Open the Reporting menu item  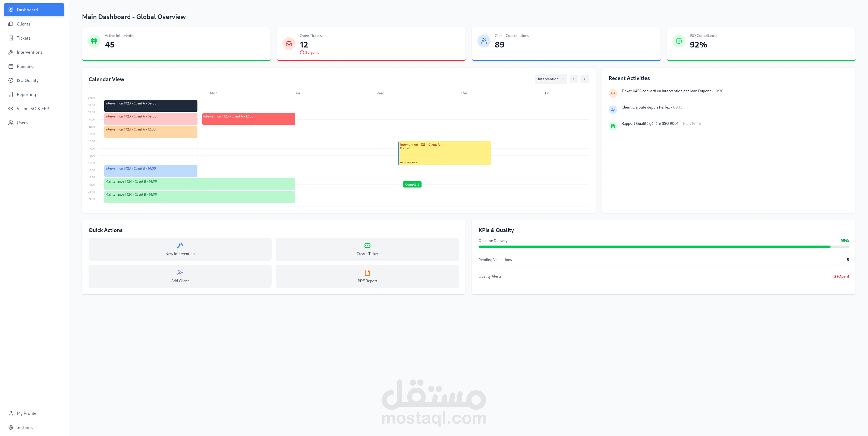34,95
